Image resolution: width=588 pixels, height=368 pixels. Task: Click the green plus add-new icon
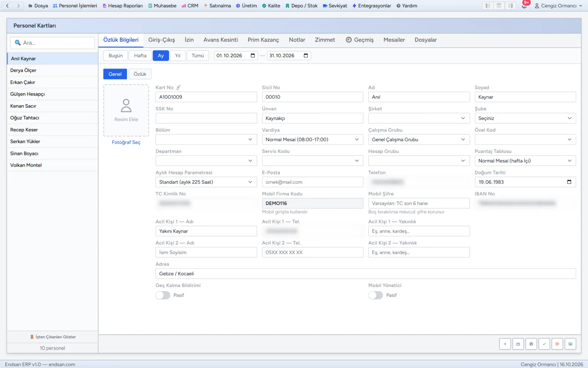click(x=505, y=344)
